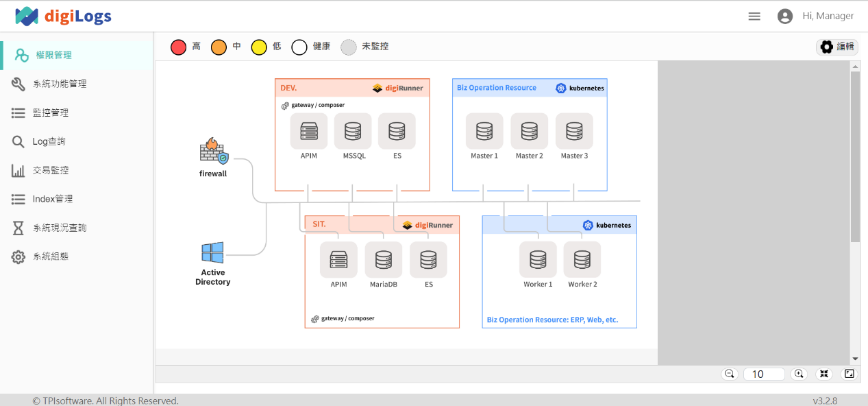This screenshot has height=406, width=868.
Task: Click the 編輯 edit button
Action: pyautogui.click(x=837, y=47)
